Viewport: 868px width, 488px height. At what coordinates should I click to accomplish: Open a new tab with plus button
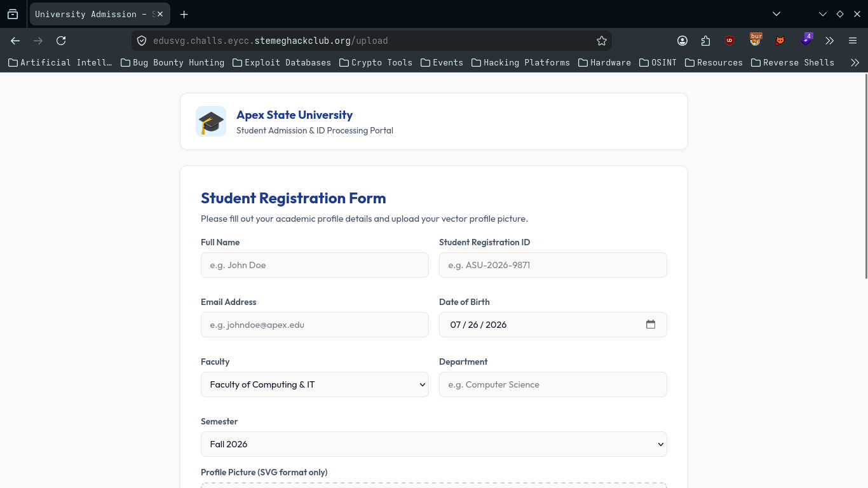pyautogui.click(x=184, y=14)
